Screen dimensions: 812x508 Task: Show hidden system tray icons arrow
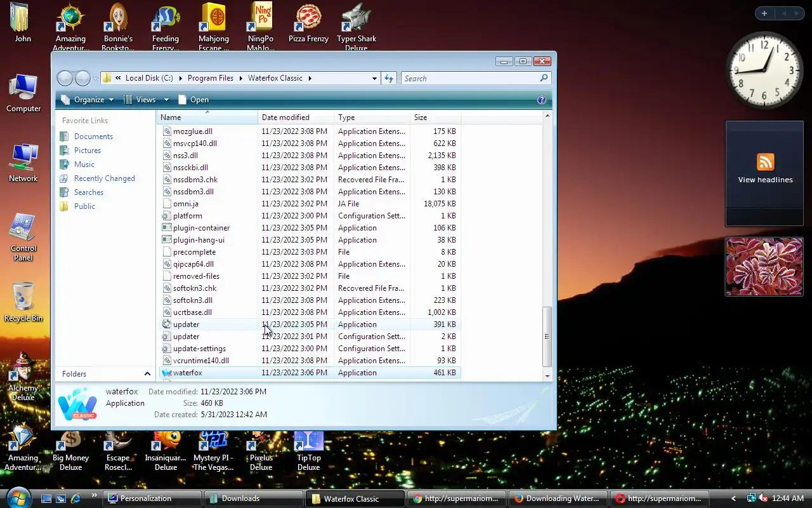click(734, 498)
